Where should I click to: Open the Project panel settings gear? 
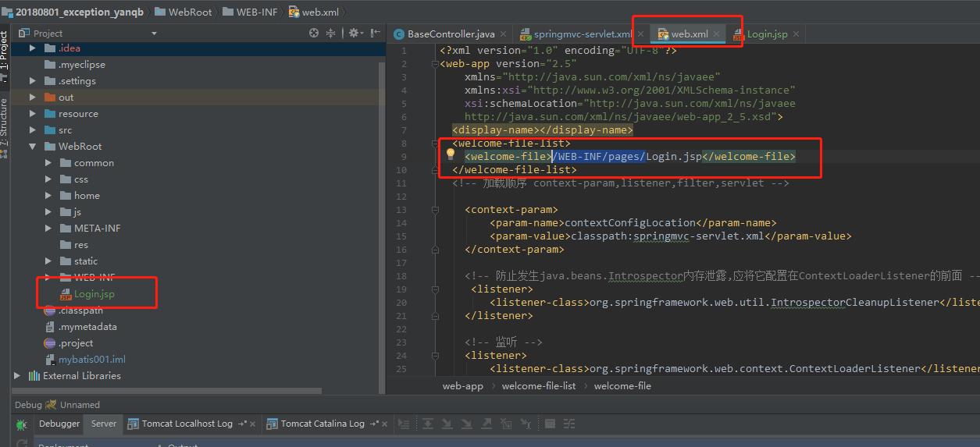354,33
